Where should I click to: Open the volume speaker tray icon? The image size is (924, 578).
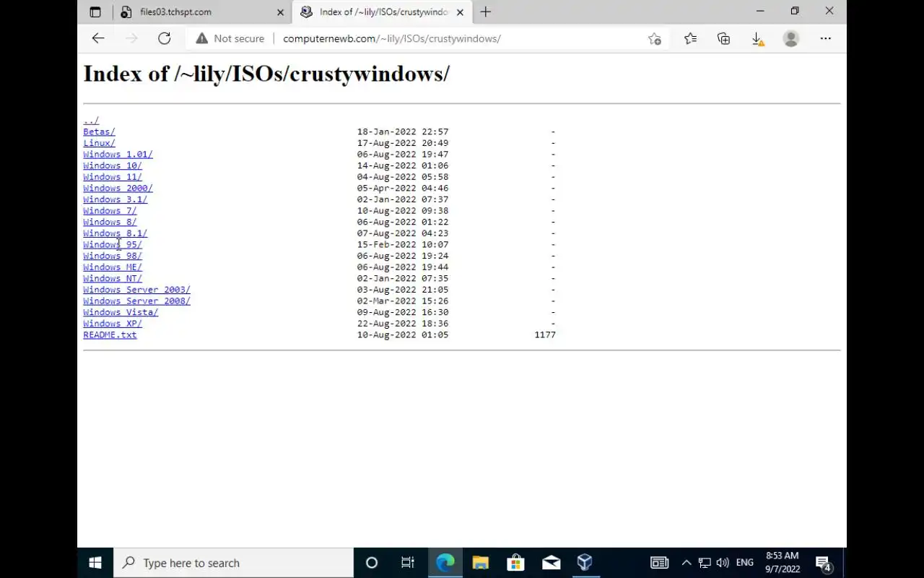pos(722,563)
